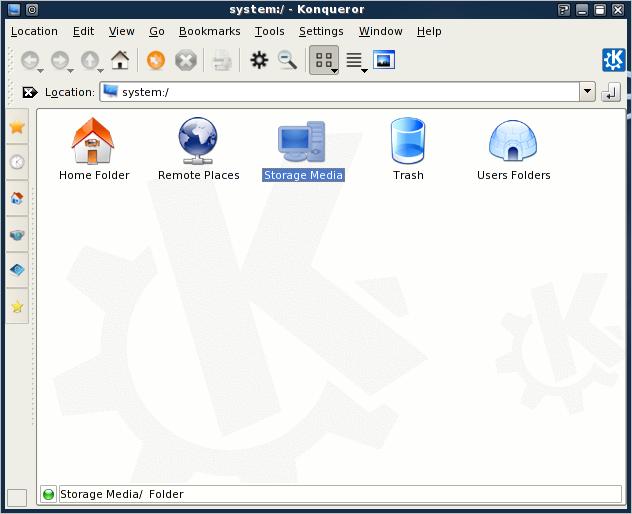The width and height of the screenshot is (632, 514).
Task: Open the Bookmarks menu
Action: click(210, 31)
